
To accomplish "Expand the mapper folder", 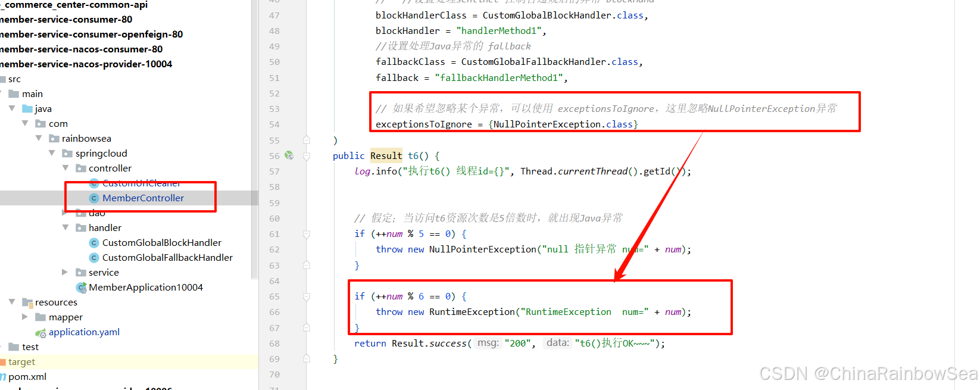I will pos(24,317).
